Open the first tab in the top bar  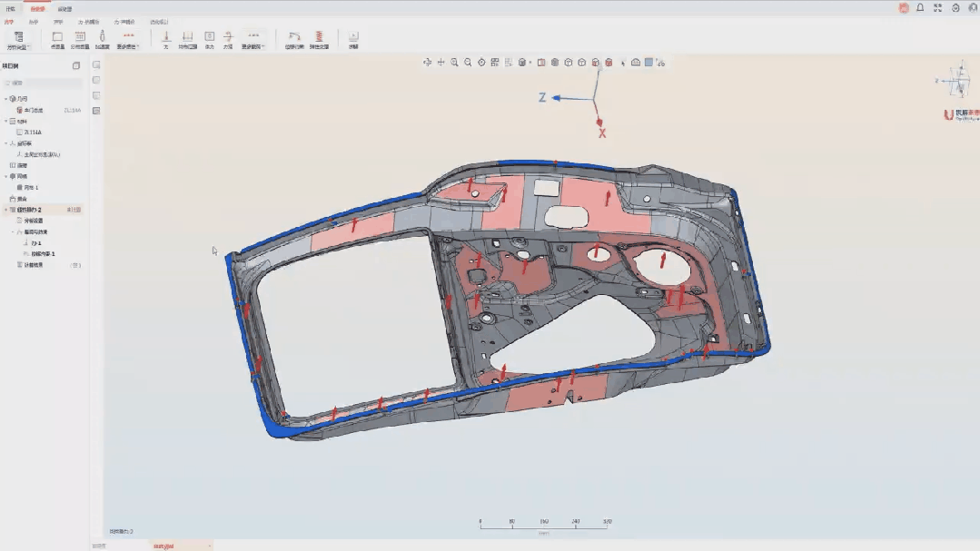10,8
